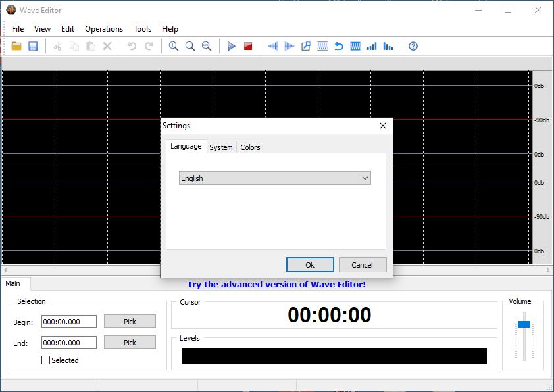Maximize the Wave Editor window
Viewport: 554px width, 392px height.
[508, 10]
